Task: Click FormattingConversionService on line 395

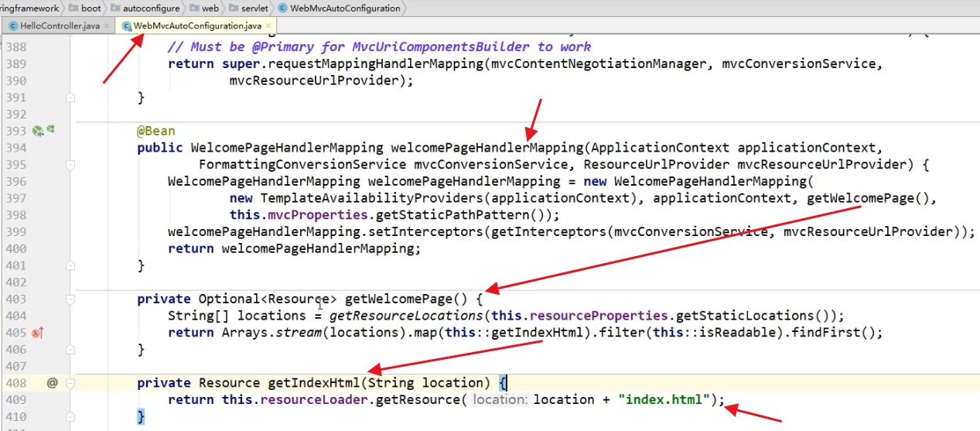Action: click(x=302, y=165)
